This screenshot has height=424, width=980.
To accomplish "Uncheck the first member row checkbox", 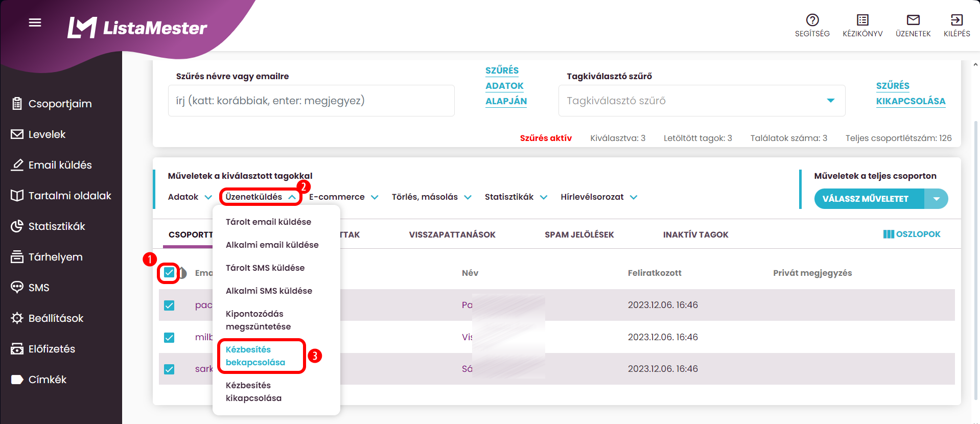I will point(169,305).
